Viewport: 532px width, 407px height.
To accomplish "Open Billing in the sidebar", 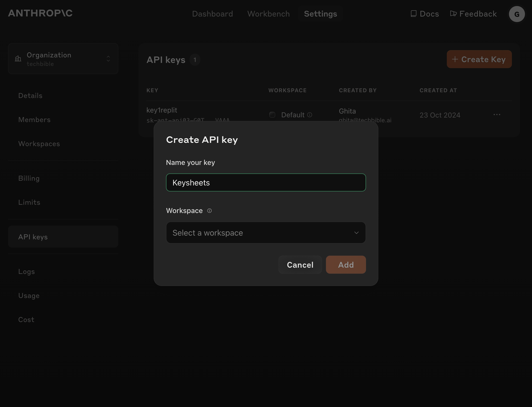I will [29, 178].
